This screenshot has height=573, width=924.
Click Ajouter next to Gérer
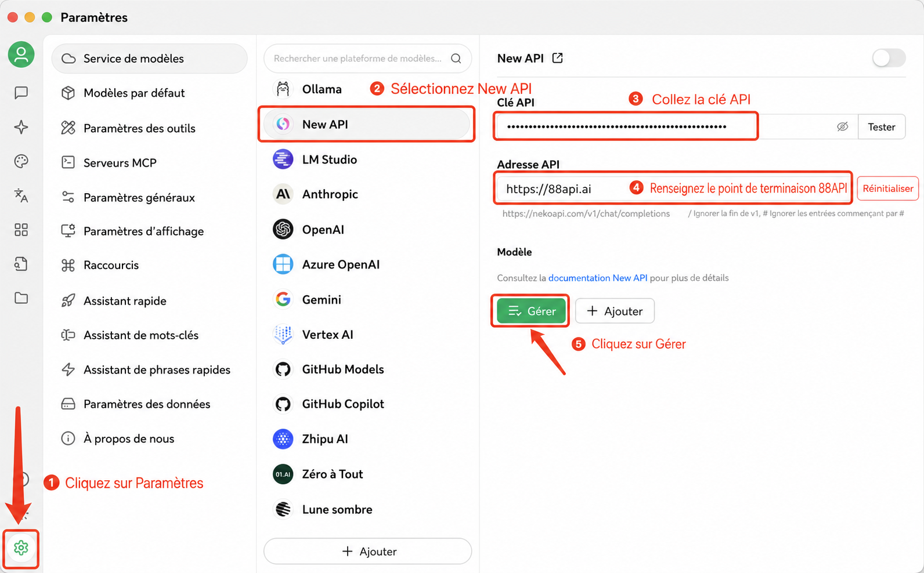pos(615,311)
